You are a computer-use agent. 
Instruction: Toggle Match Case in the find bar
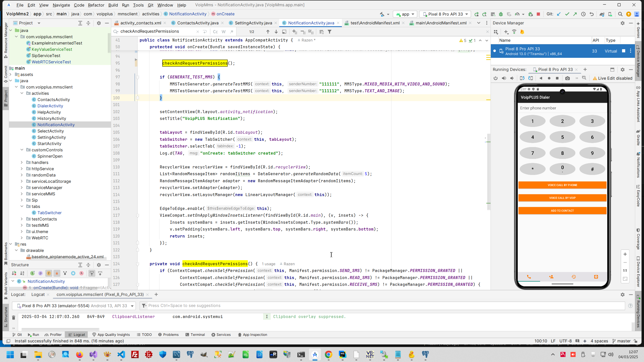coord(215,32)
